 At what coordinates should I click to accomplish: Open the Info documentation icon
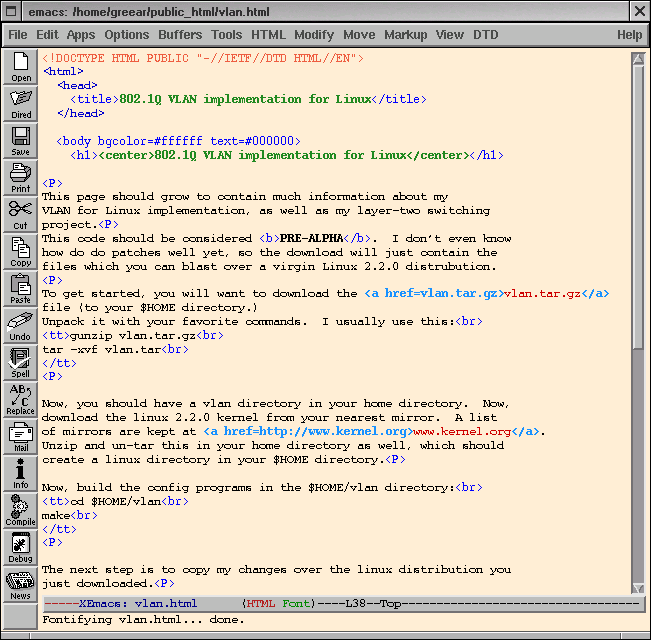tap(21, 474)
